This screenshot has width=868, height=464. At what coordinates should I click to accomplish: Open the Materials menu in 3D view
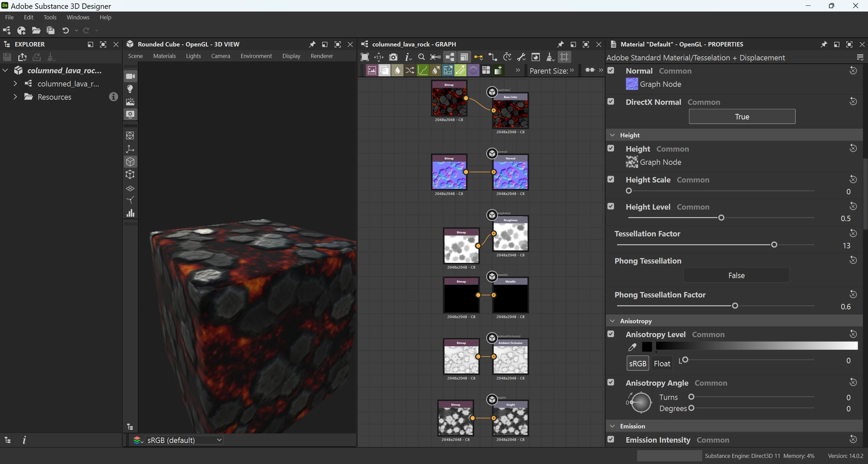(164, 56)
